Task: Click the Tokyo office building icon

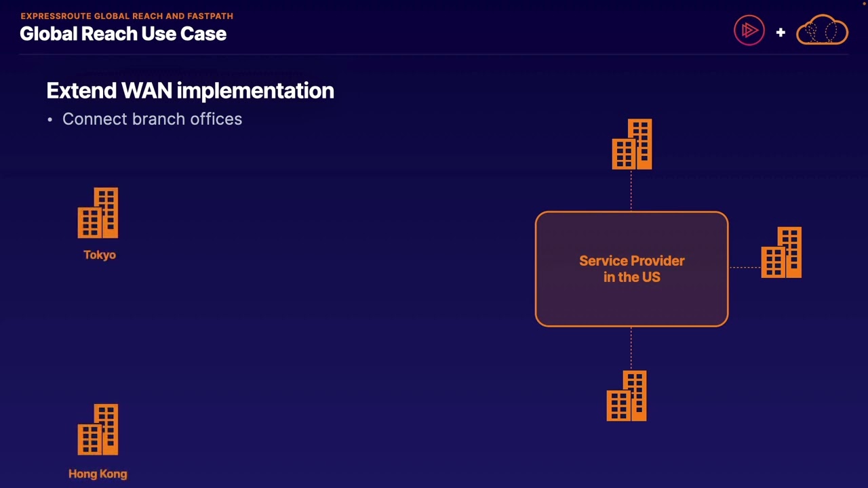Action: [x=98, y=213]
